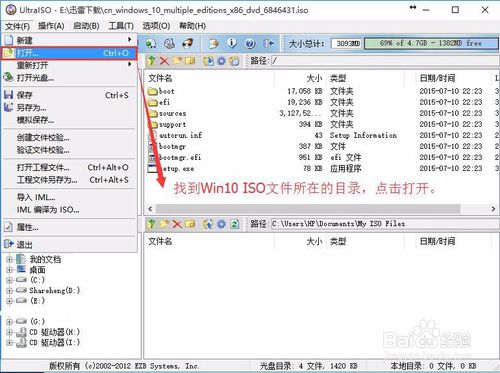Click the new folder icon in local toolbar
The width and height of the screenshot is (500, 373).
point(164,224)
